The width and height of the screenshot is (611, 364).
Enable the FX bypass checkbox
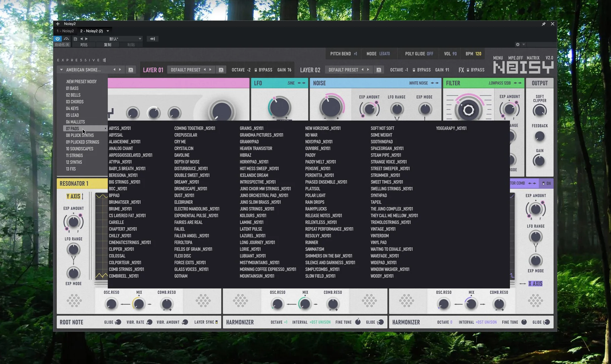click(468, 70)
